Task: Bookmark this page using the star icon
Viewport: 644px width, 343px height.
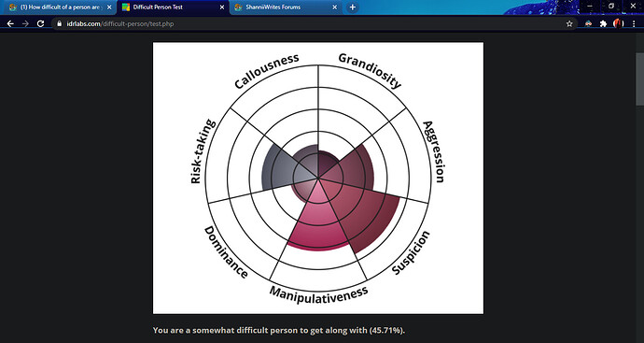Action: (x=569, y=24)
